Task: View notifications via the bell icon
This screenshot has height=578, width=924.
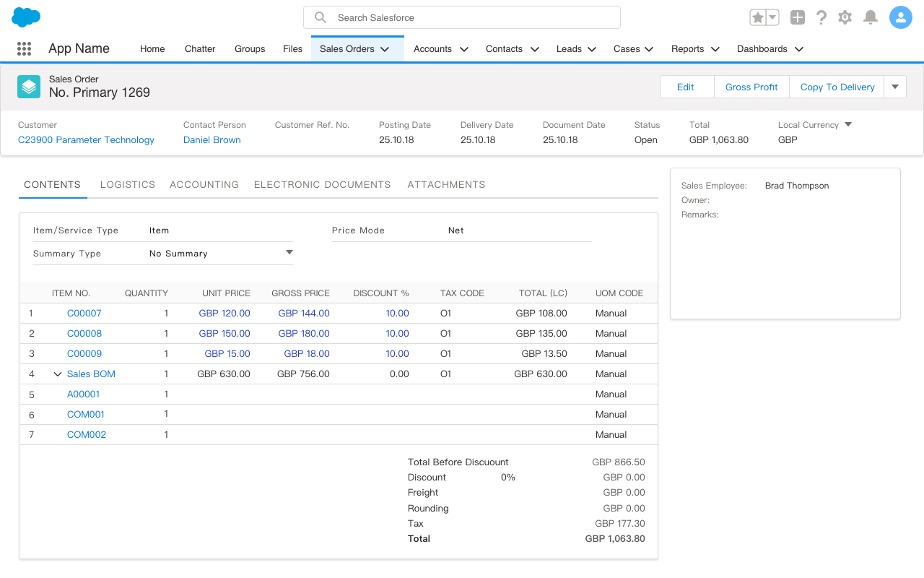Action: tap(869, 17)
